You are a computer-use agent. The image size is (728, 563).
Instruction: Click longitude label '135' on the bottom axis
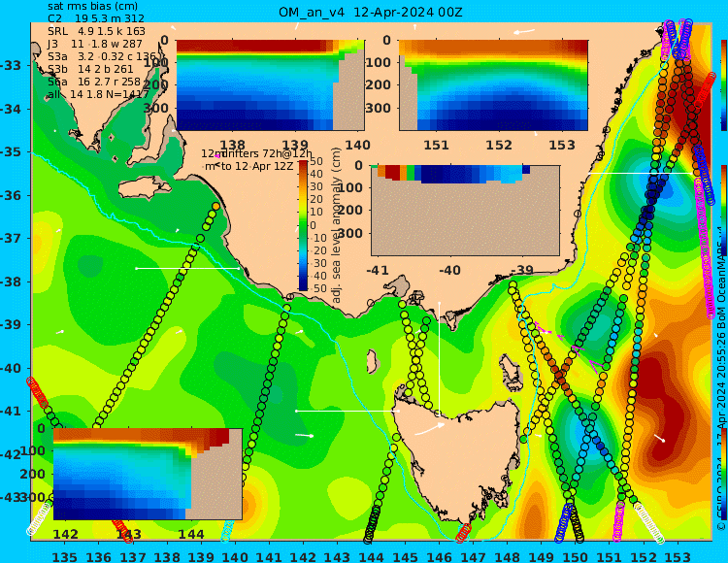coord(64,557)
